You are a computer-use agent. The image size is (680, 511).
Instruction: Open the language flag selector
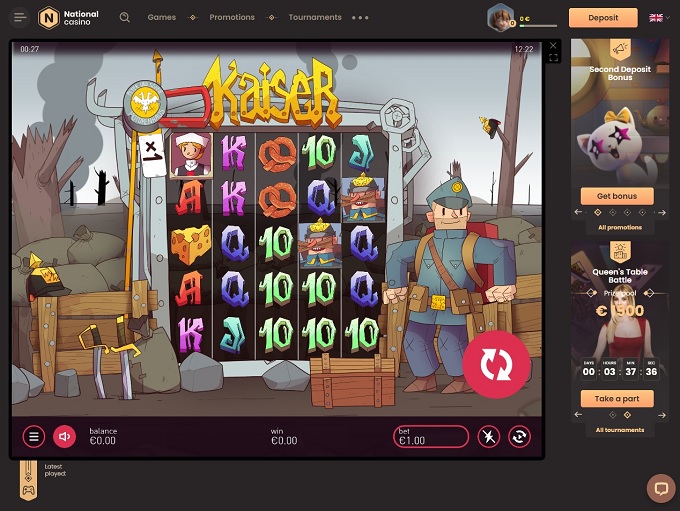point(656,17)
